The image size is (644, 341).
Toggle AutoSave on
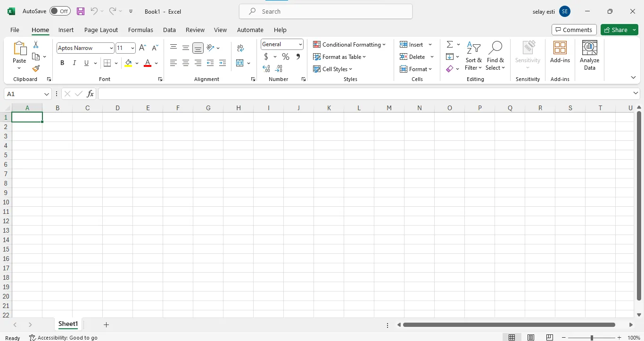coord(60,11)
